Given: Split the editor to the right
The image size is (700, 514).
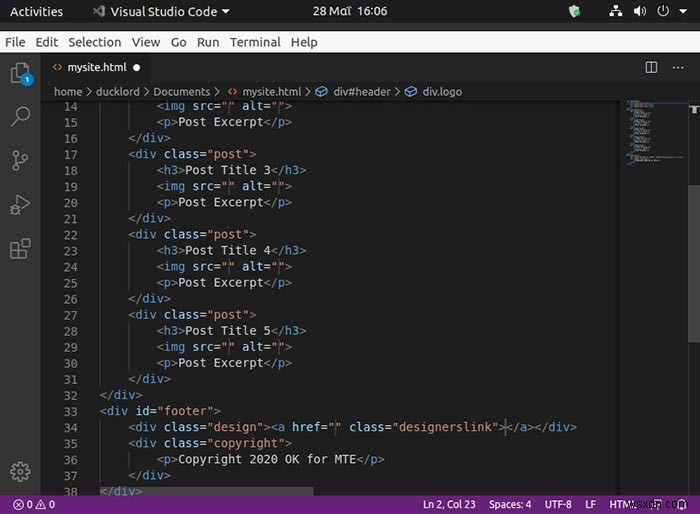Looking at the screenshot, I should (651, 67).
